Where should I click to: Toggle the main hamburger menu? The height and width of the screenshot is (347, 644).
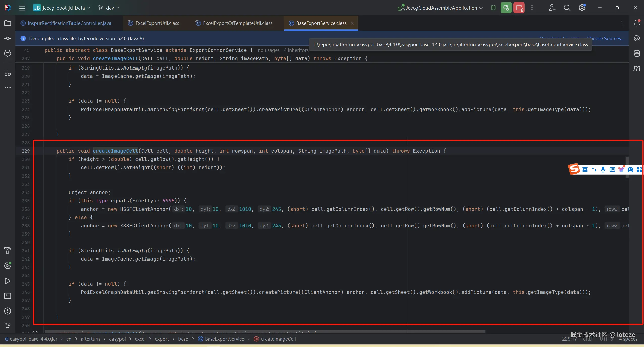click(22, 8)
